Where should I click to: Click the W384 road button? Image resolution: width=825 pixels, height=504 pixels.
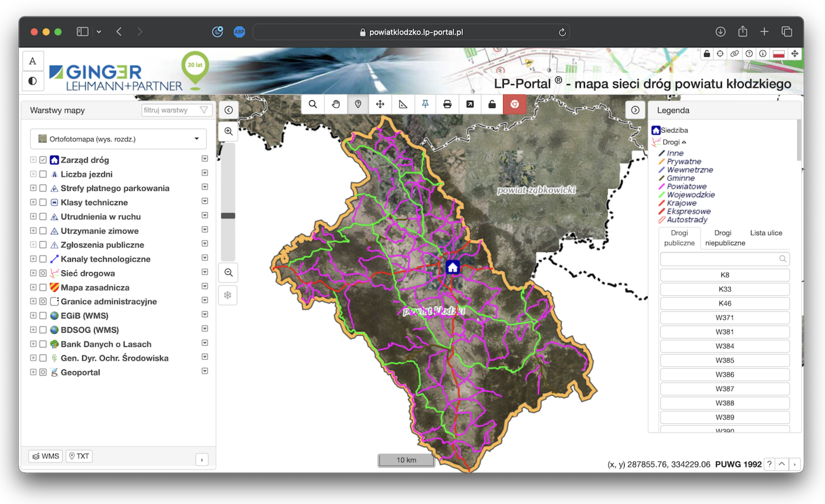pos(724,346)
